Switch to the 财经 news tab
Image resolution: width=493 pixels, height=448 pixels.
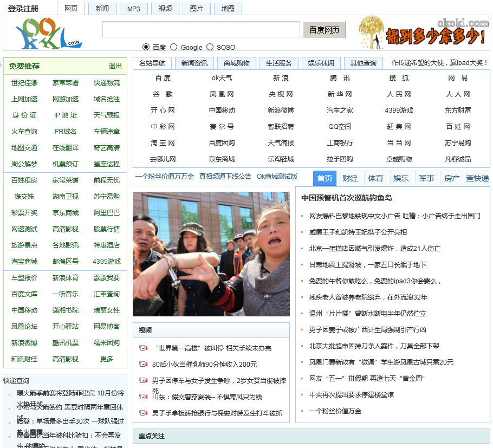coord(350,178)
